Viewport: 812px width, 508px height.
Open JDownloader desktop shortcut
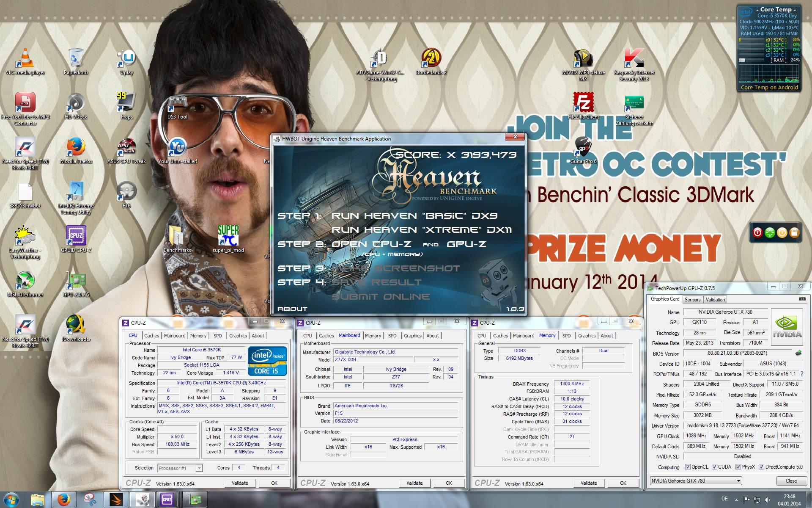[x=76, y=329]
